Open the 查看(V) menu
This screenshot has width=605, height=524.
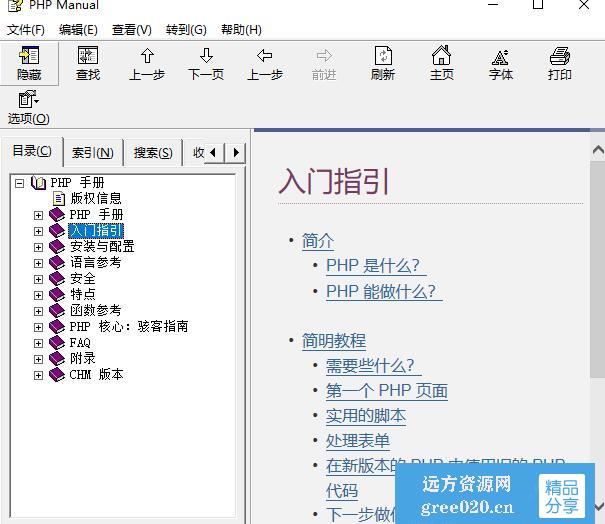tap(131, 30)
